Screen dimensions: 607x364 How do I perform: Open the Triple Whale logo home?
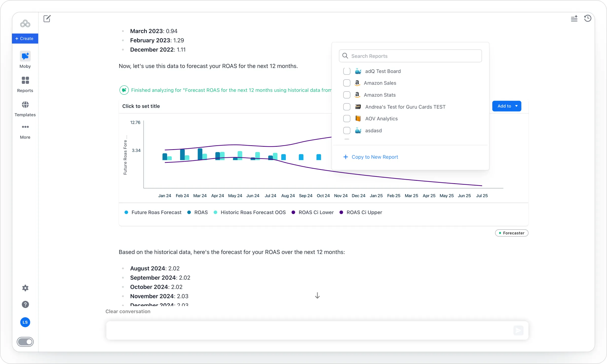coord(25,24)
